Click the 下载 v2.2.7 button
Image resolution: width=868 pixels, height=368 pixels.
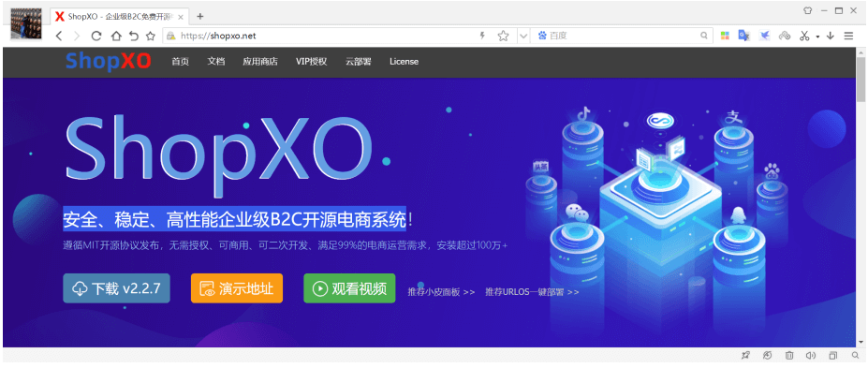116,288
